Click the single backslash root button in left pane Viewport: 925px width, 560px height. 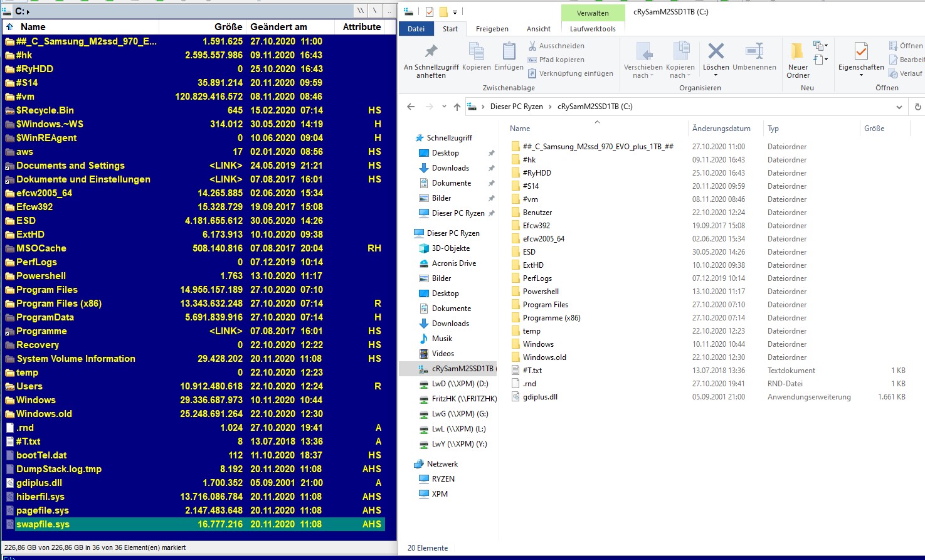(x=376, y=11)
